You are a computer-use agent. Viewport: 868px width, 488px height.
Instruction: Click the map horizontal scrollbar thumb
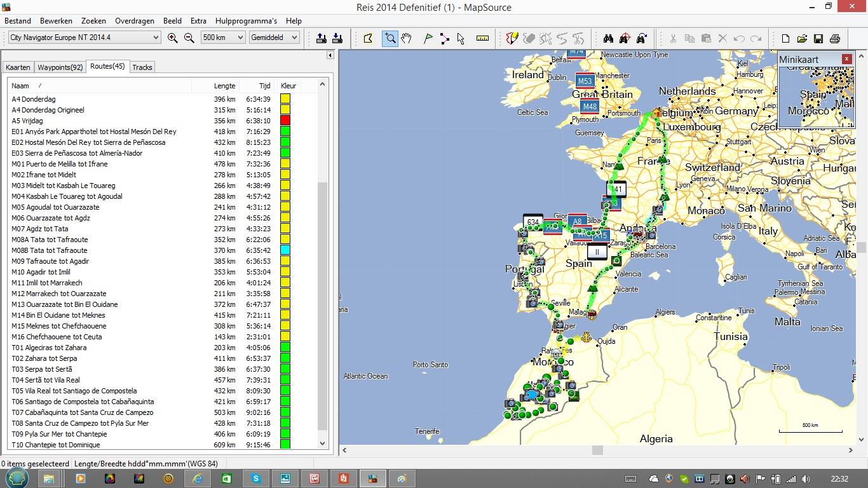[597, 451]
